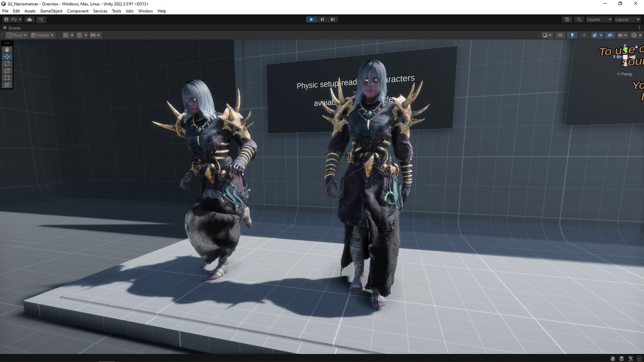Open the Tools menu

tap(116, 11)
